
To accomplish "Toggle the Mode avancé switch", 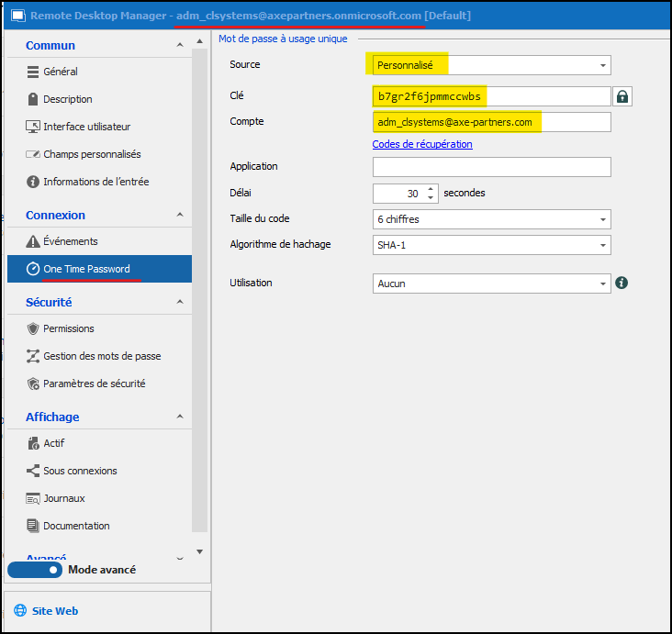I will point(36,570).
